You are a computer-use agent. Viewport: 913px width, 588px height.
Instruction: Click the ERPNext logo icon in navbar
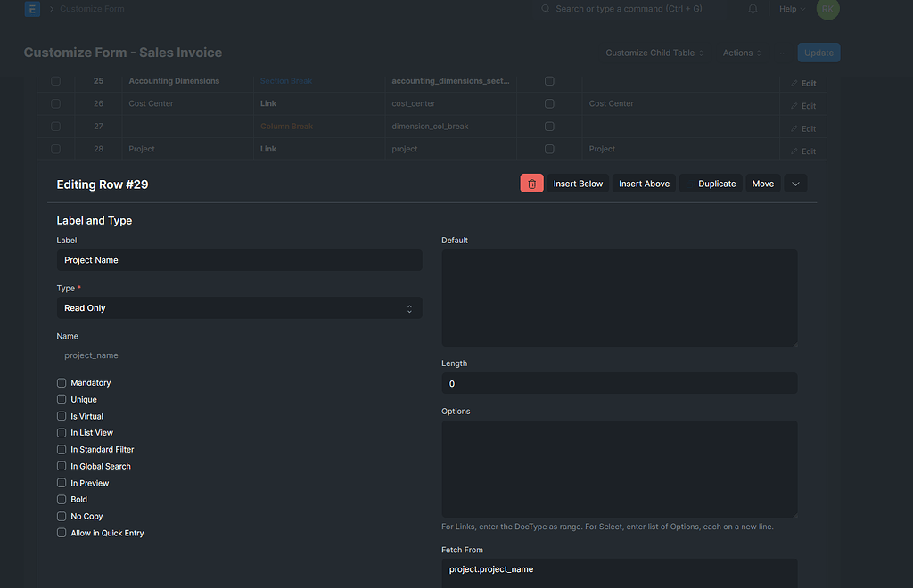pos(31,9)
